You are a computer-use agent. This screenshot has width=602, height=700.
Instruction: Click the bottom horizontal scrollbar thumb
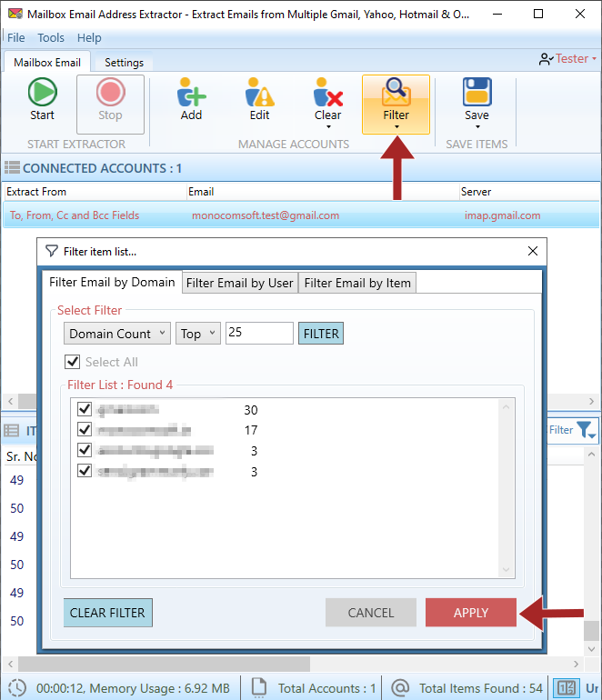[x=164, y=664]
